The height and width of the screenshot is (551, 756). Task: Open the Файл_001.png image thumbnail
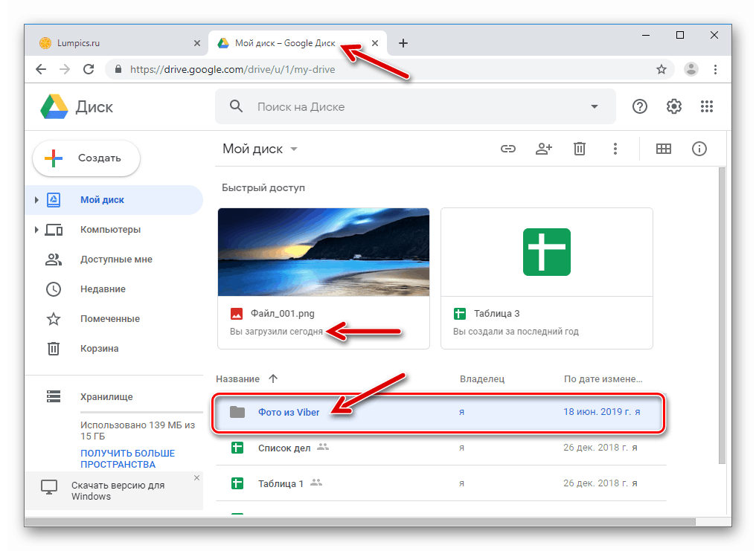pos(324,252)
